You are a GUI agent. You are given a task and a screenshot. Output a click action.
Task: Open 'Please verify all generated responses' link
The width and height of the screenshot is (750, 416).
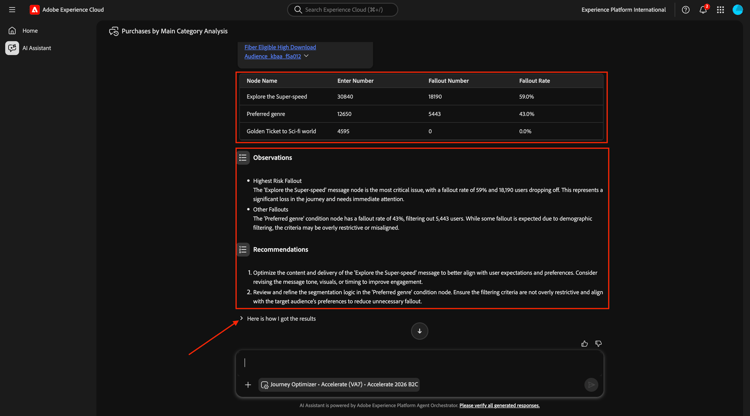(499, 405)
